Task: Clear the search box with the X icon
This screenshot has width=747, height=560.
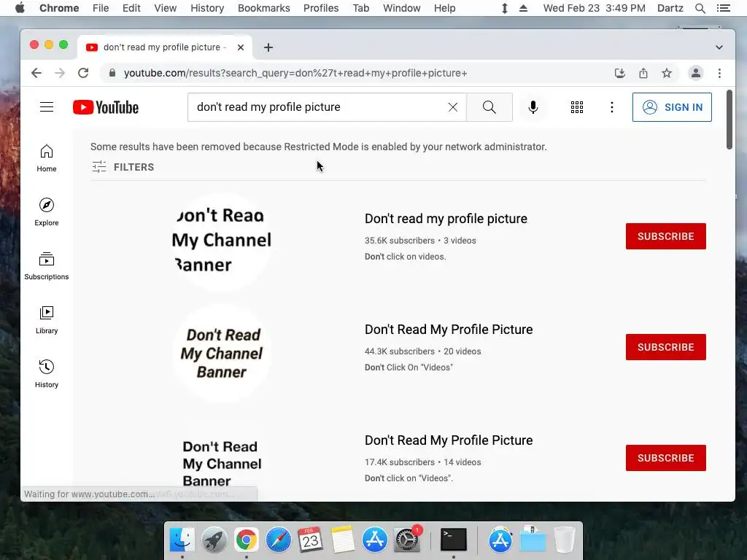Action: click(452, 107)
